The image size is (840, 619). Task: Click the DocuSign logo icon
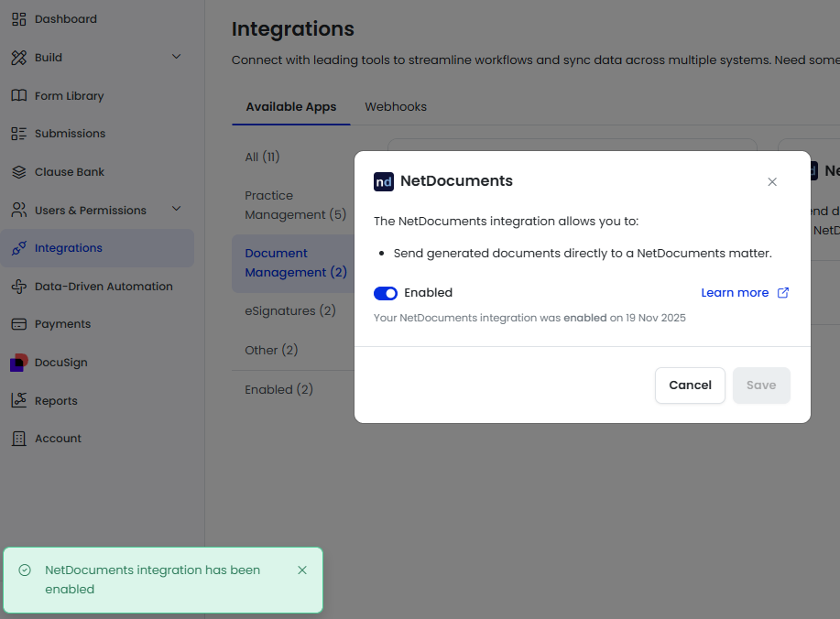point(18,363)
